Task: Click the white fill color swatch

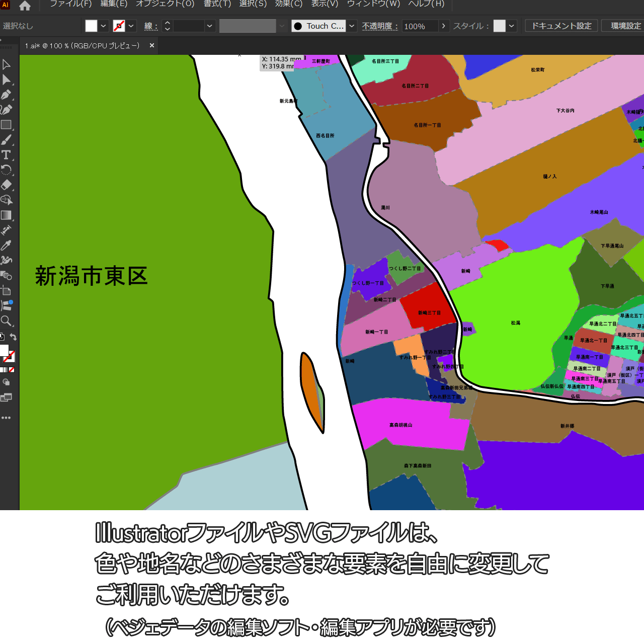Action: coord(91,26)
